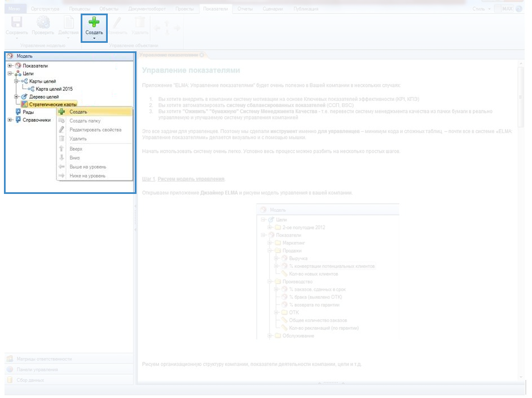532x398 pixels.
Task: Click the Стратегические карты tree node icon
Action: click(x=24, y=104)
